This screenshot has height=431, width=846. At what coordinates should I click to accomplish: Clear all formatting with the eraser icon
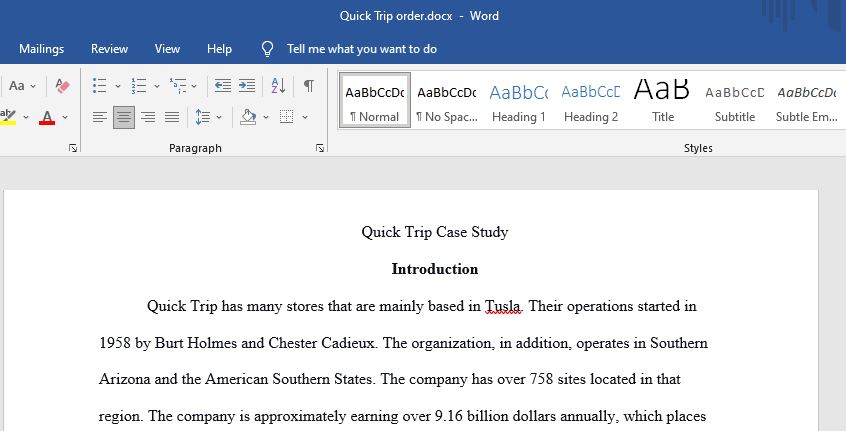(62, 85)
